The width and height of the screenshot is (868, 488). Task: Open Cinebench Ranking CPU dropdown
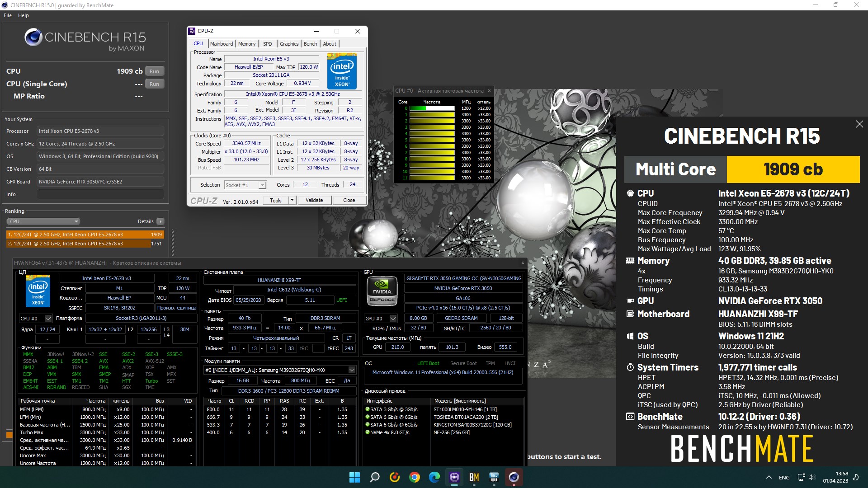coord(43,221)
